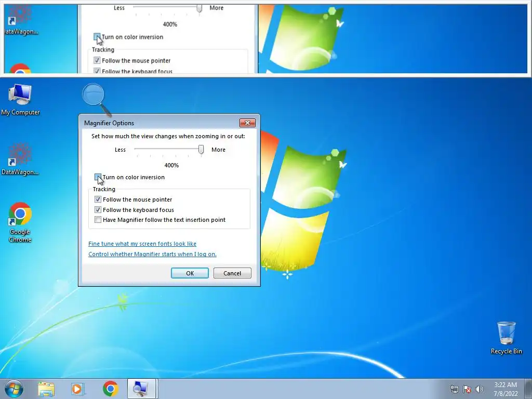Image resolution: width=532 pixels, height=399 pixels.
Task: Select the DataWagon shortcut in the left icon column
Action: 20,159
